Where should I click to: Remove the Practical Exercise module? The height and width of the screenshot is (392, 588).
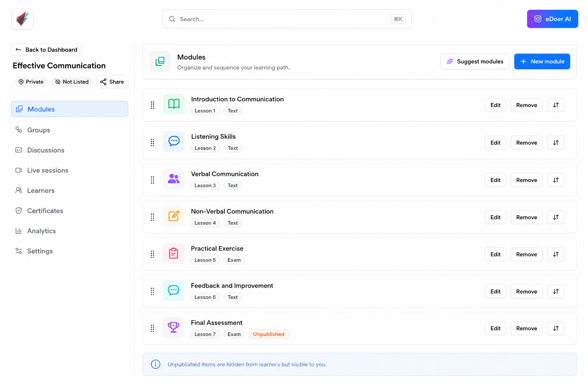pos(526,254)
